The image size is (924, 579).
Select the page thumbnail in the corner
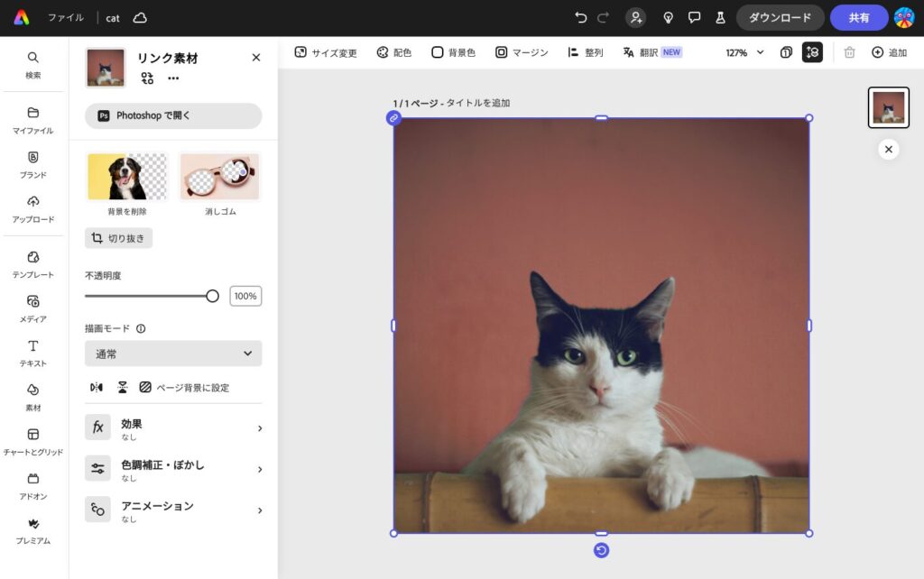point(889,106)
